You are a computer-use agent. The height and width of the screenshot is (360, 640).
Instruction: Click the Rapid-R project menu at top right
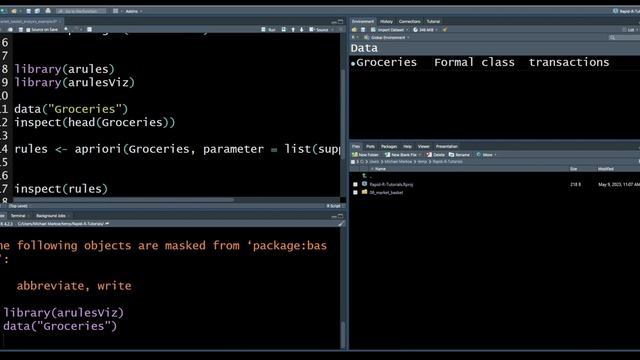627,11
